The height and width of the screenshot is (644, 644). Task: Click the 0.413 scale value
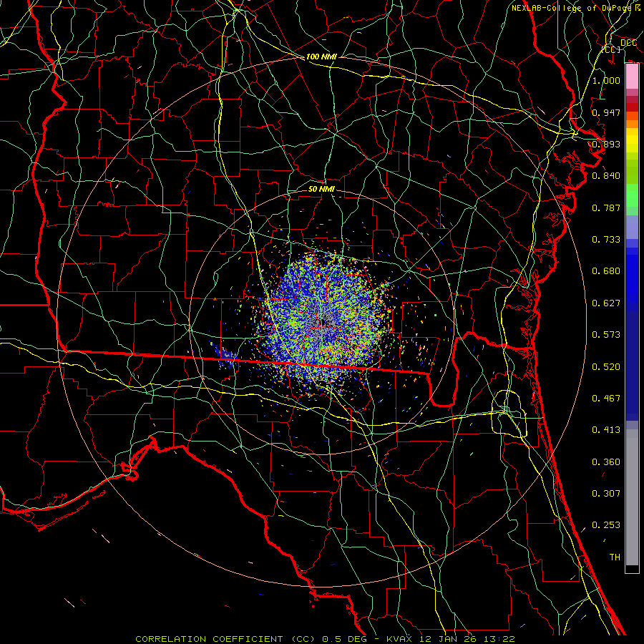pos(606,430)
